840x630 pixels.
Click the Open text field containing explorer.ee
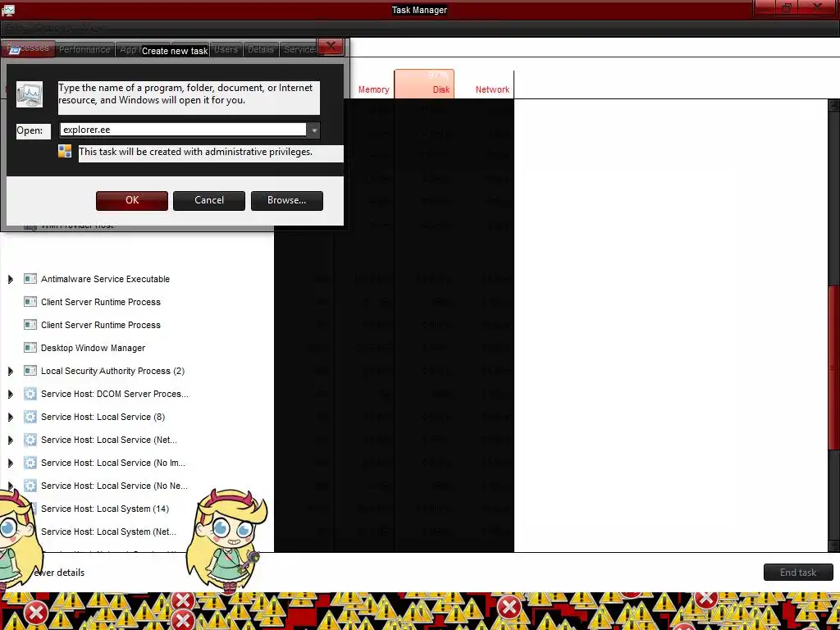pyautogui.click(x=183, y=130)
